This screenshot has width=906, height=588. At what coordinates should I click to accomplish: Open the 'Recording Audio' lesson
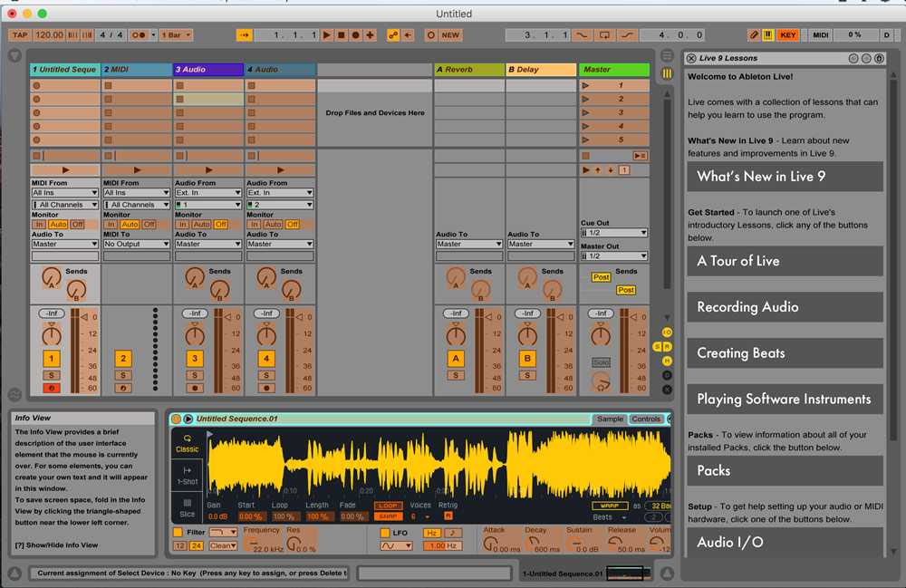(784, 307)
